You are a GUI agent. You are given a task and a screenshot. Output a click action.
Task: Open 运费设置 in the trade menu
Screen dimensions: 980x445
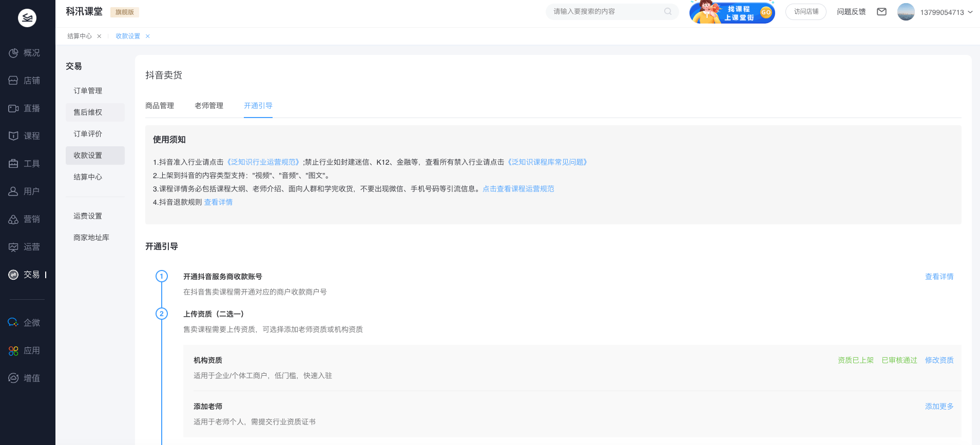(x=95, y=216)
